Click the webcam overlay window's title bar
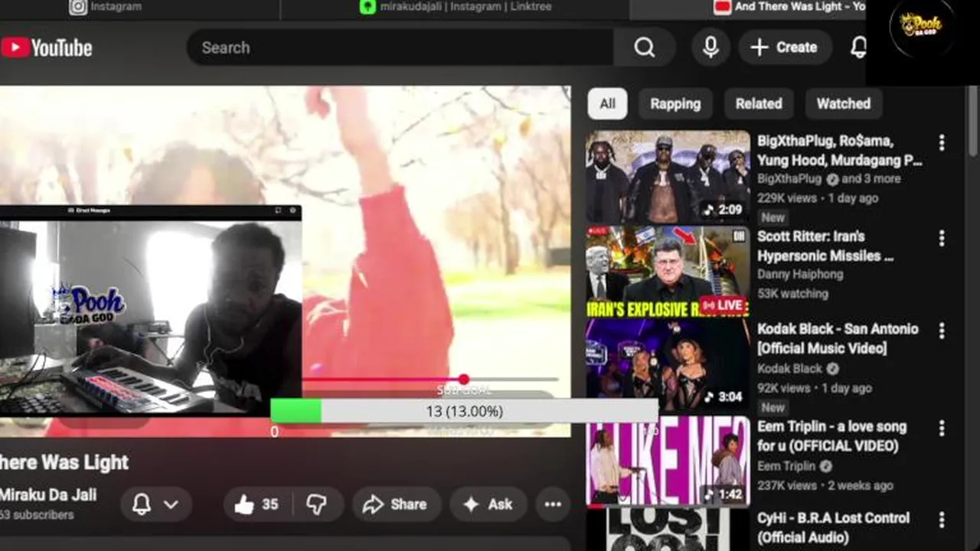 [x=151, y=210]
